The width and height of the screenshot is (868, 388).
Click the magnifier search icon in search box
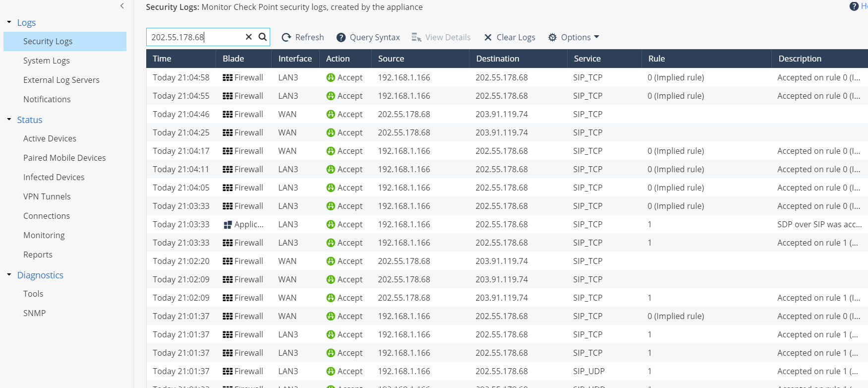[x=263, y=37]
